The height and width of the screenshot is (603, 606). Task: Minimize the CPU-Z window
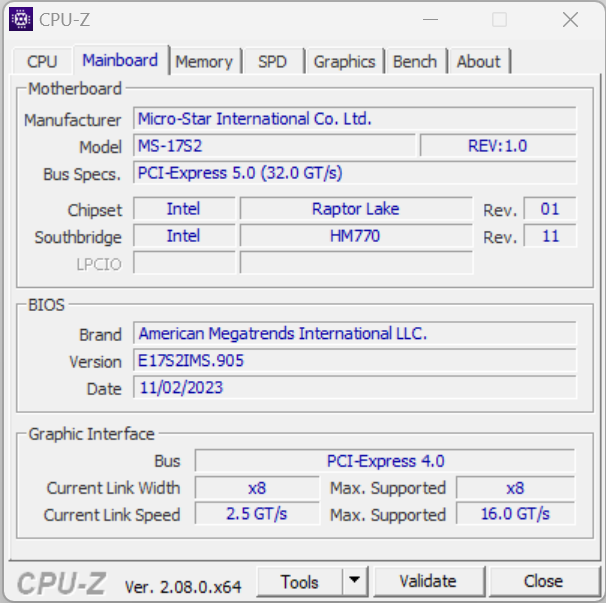tap(430, 19)
